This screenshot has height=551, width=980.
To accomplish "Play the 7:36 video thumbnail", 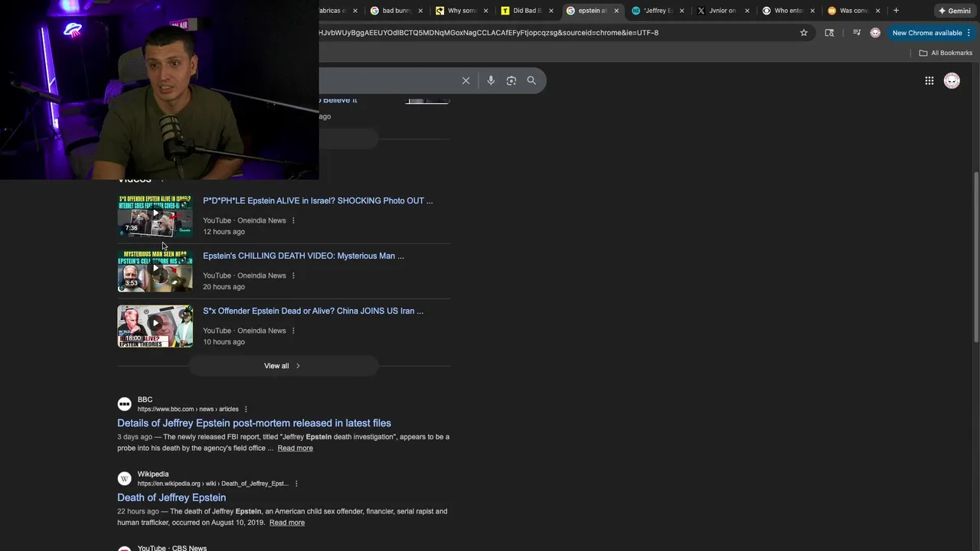I will pyautogui.click(x=155, y=216).
